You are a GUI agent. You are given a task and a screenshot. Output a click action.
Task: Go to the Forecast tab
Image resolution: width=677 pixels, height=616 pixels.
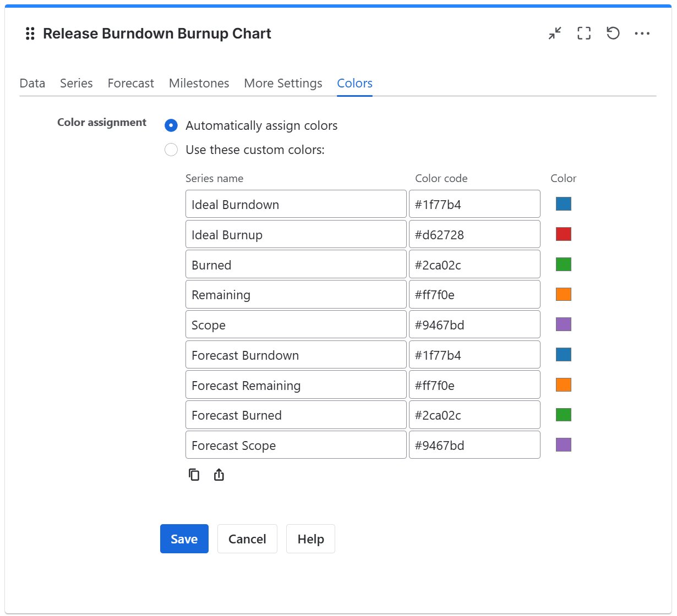[130, 83]
